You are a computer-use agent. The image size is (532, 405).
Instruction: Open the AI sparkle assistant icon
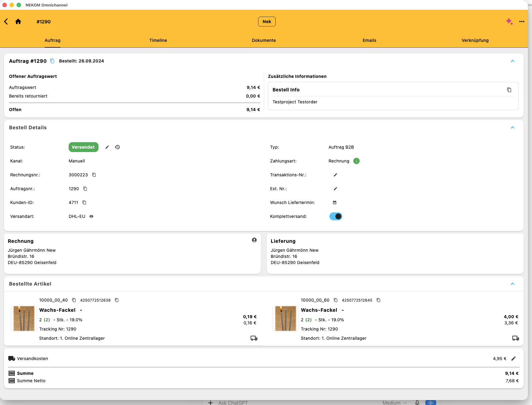509,22
